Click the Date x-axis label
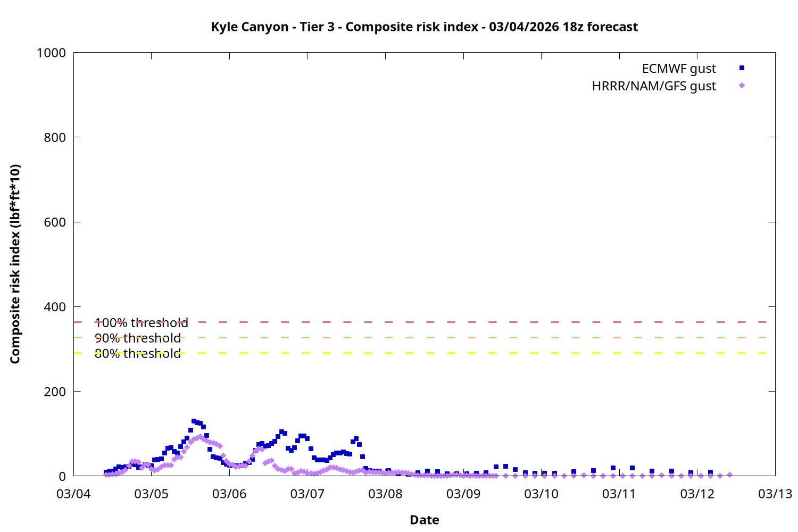Image resolution: width=798 pixels, height=532 pixels. click(424, 520)
